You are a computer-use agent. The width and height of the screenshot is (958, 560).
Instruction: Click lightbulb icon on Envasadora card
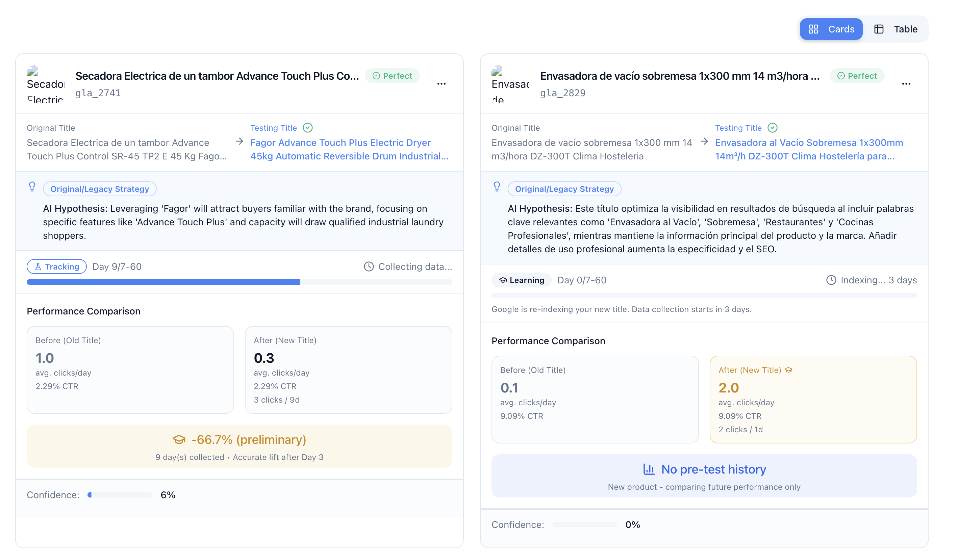497,186
